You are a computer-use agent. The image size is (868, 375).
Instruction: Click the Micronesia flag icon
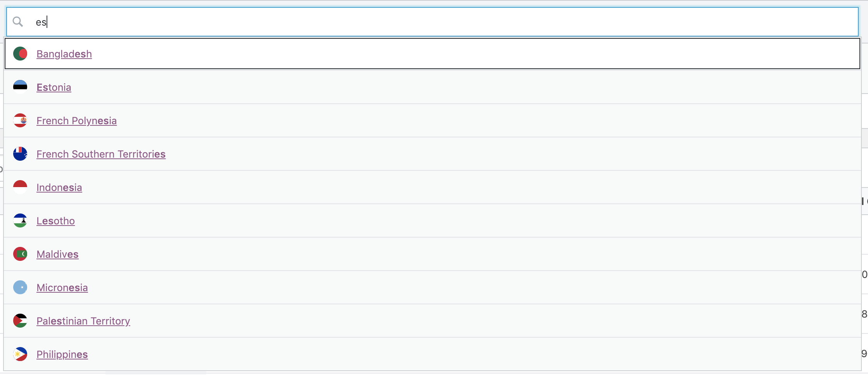[20, 287]
